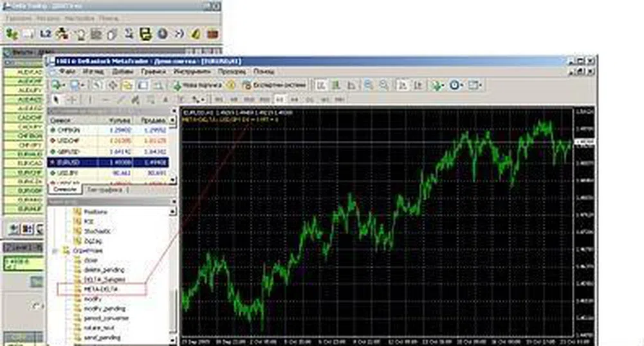This screenshot has width=644, height=346.
Task: Select the equidistant channel tool
Action: (134, 99)
